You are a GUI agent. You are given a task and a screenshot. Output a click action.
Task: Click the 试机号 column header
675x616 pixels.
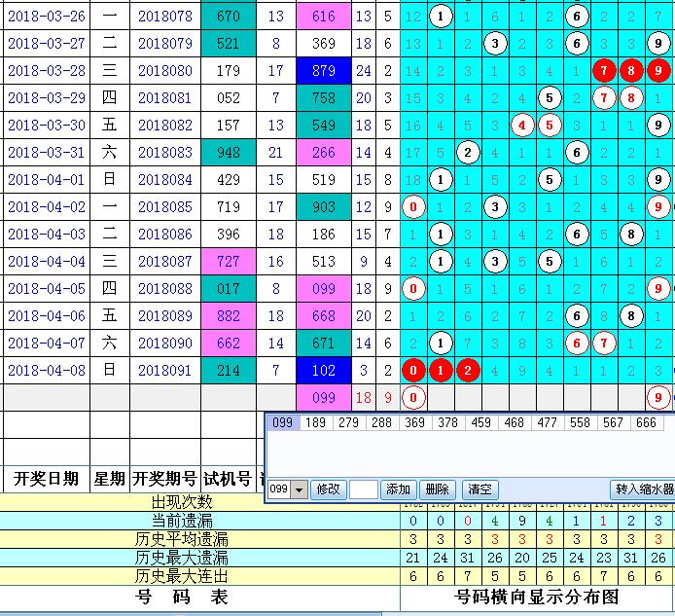pyautogui.click(x=228, y=478)
